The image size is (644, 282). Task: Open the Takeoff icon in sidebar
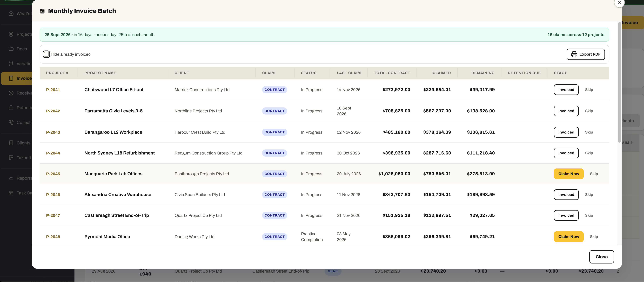pos(11,158)
